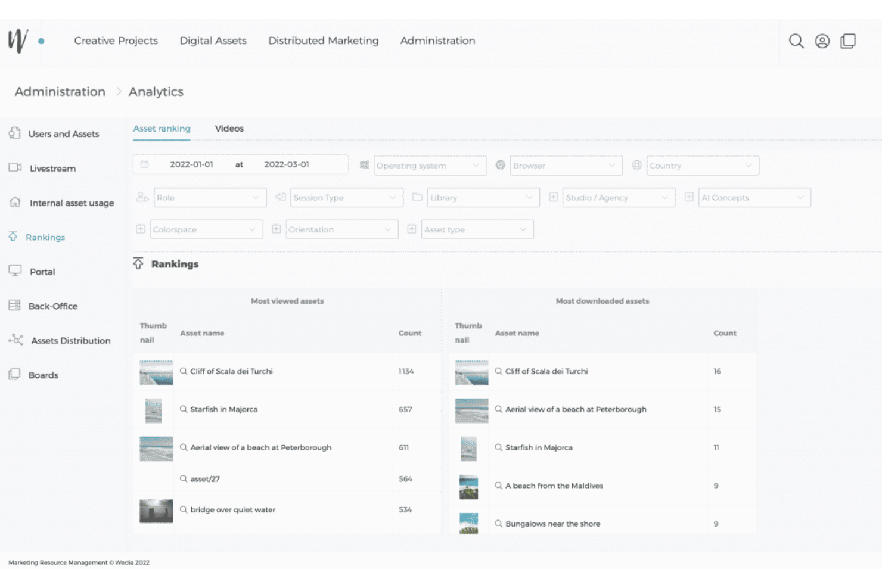Viewport: 882px width, 588px height.
Task: Click the Browser filter icon
Action: pyautogui.click(x=501, y=165)
